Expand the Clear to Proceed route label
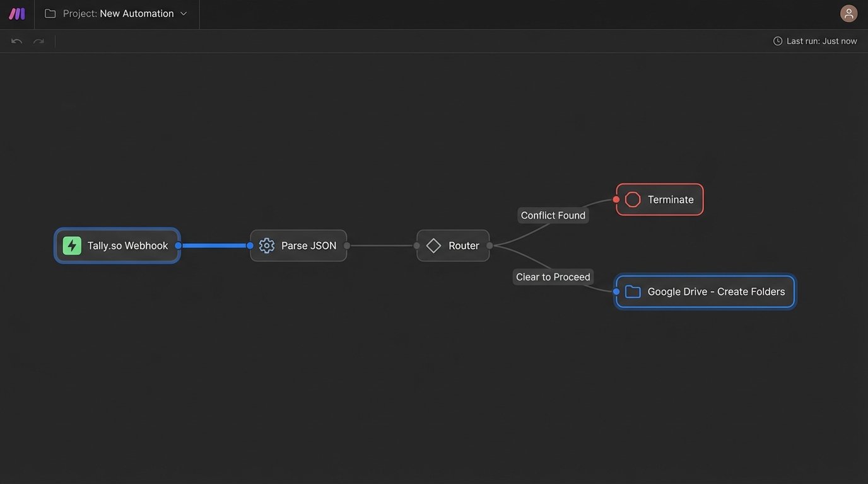Screen dimensions: 868x484 coord(553,277)
